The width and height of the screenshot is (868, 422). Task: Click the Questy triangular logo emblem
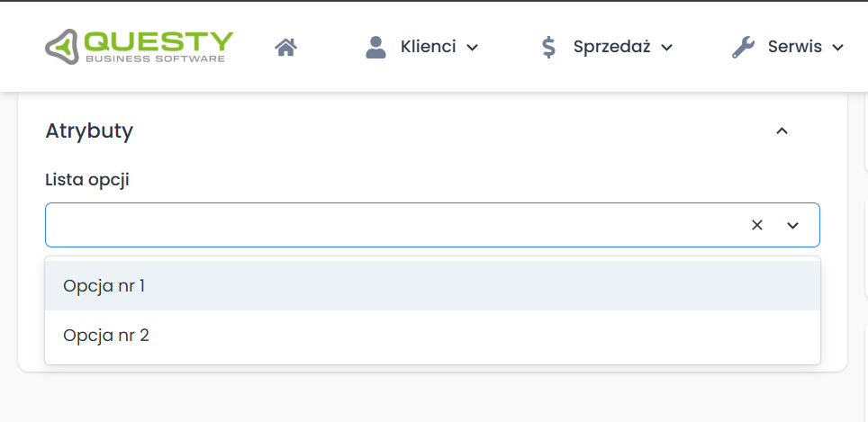(63, 48)
